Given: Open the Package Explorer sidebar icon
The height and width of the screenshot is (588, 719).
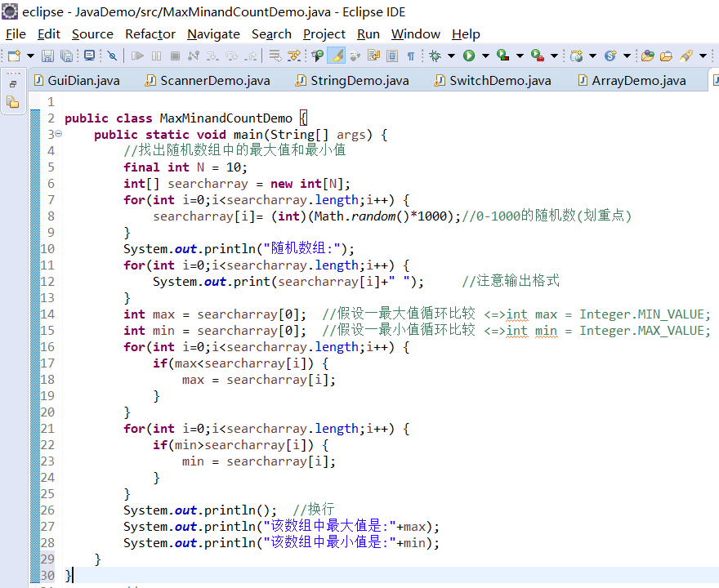Looking at the screenshot, I should [x=13, y=102].
